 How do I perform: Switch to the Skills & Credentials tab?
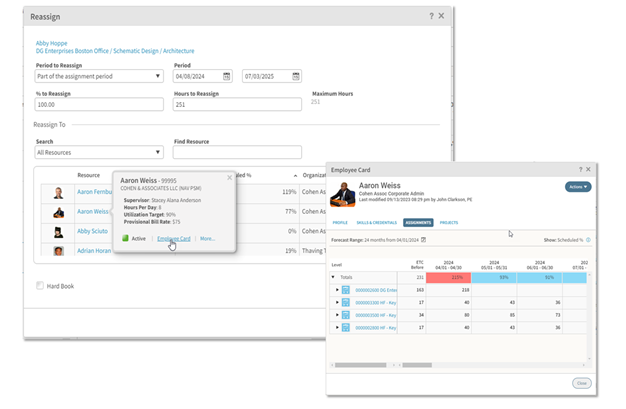pyautogui.click(x=377, y=222)
